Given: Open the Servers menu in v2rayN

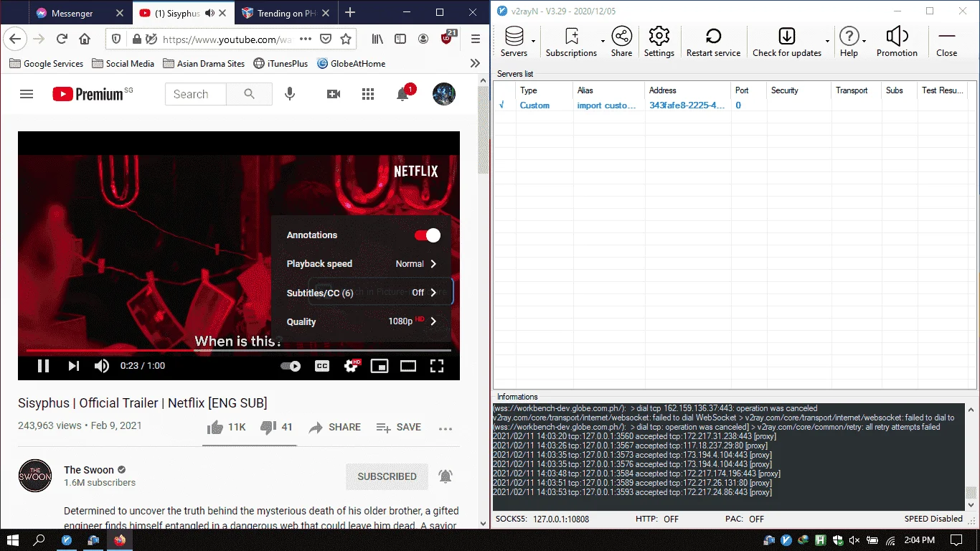Looking at the screenshot, I should [x=514, y=42].
